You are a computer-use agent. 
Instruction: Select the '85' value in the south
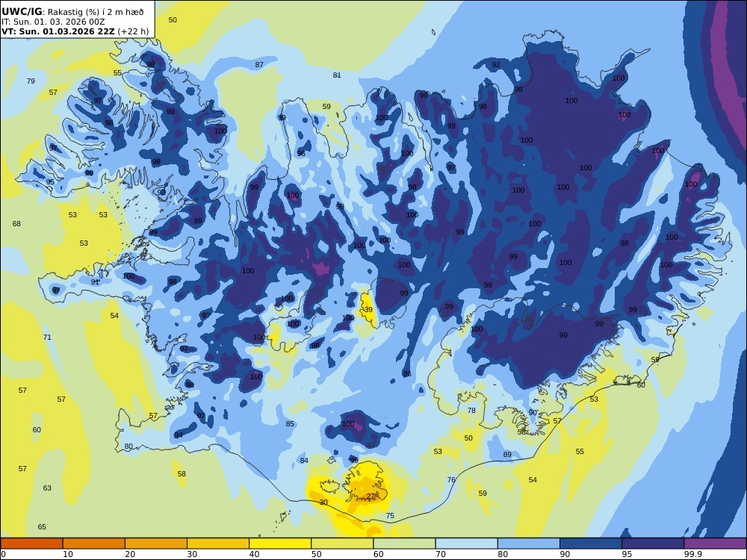(290, 424)
